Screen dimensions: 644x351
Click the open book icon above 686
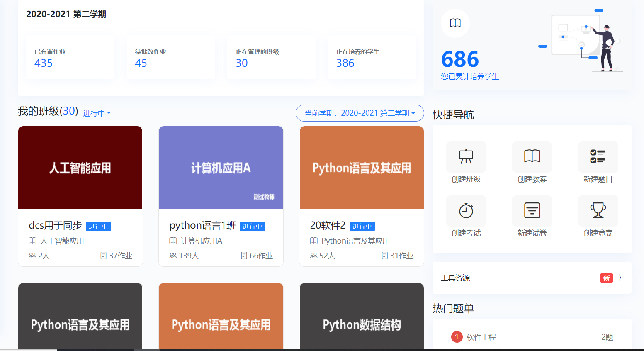pyautogui.click(x=455, y=23)
